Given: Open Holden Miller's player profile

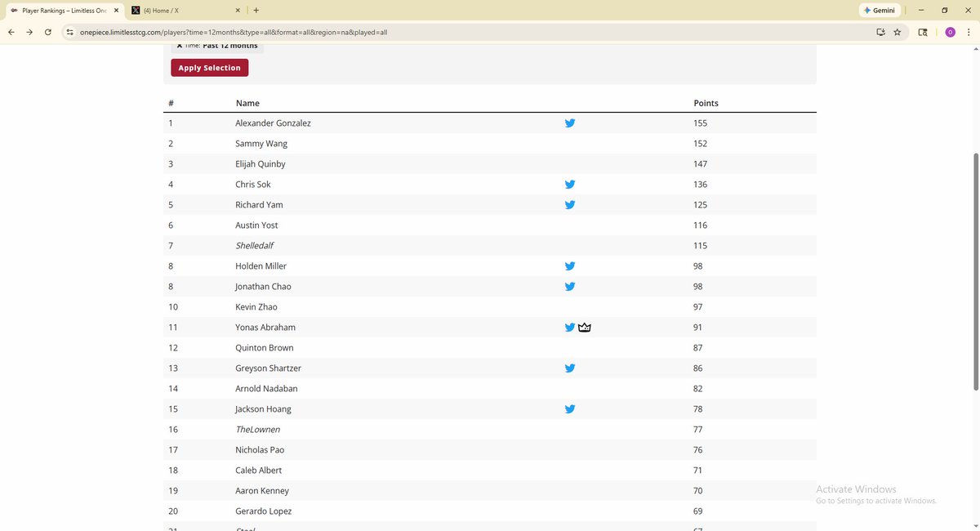Looking at the screenshot, I should [261, 266].
